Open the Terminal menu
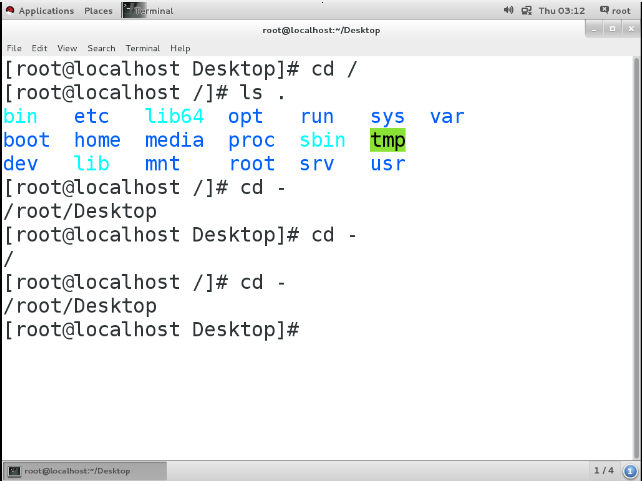Viewport: 642px width, 481px height. (x=142, y=48)
